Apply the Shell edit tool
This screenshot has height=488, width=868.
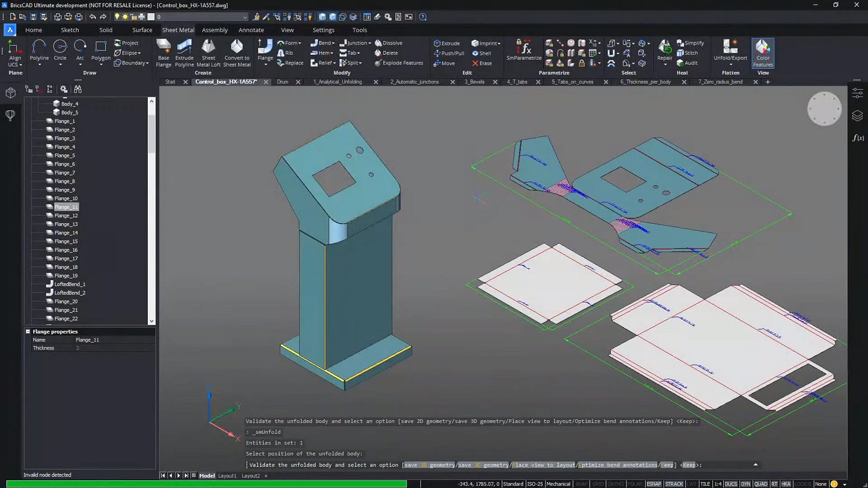(481, 53)
